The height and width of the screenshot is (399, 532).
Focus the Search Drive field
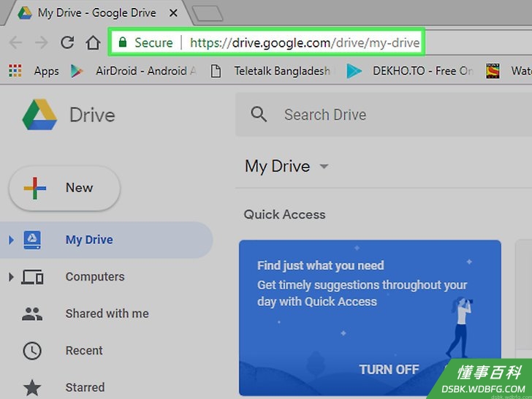[384, 115]
